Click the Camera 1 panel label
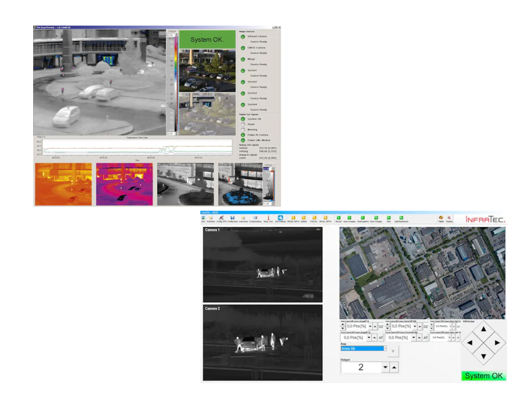This screenshot has height=399, width=532. click(211, 231)
